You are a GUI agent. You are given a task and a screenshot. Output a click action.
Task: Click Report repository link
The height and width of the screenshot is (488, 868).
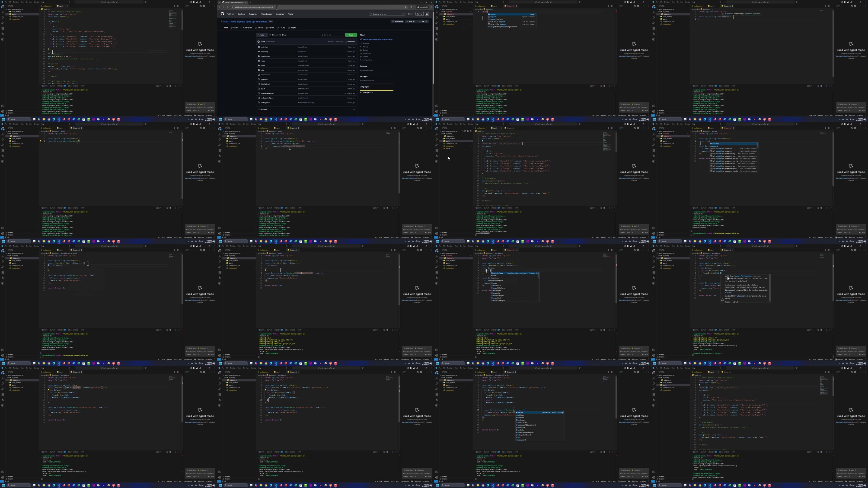click(x=366, y=60)
